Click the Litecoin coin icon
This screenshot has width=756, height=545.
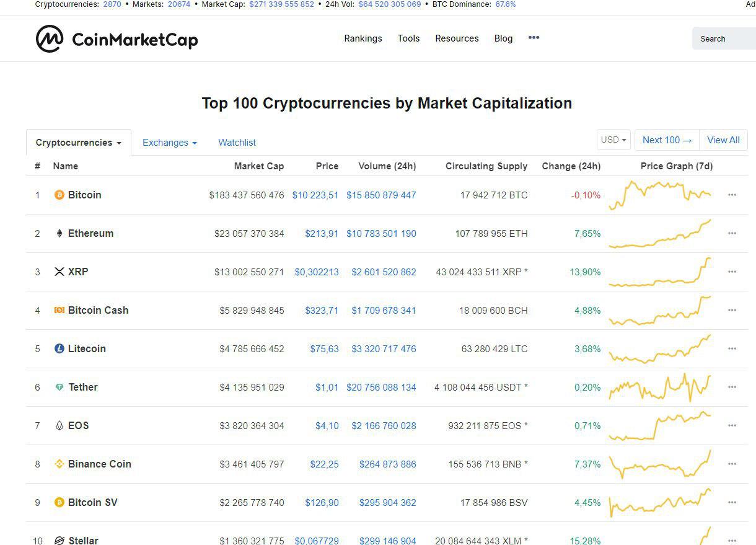[59, 349]
